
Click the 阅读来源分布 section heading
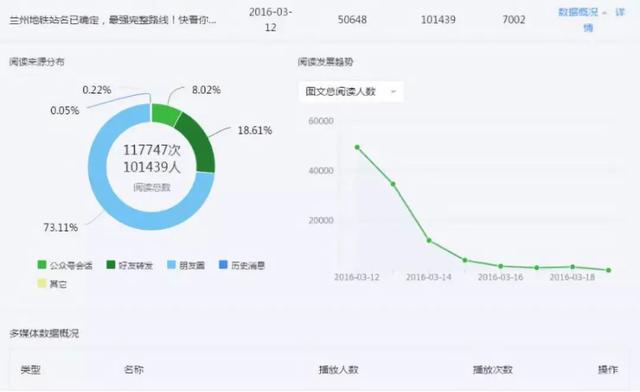pos(37,62)
